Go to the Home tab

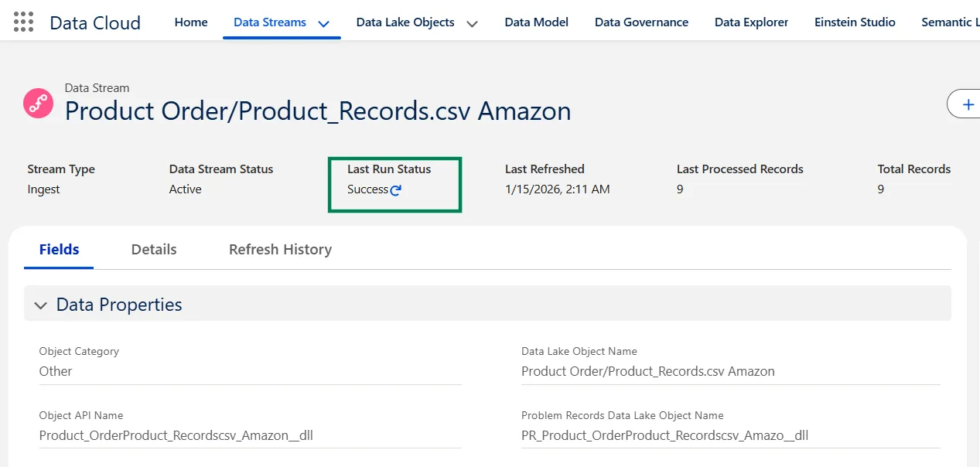click(191, 22)
